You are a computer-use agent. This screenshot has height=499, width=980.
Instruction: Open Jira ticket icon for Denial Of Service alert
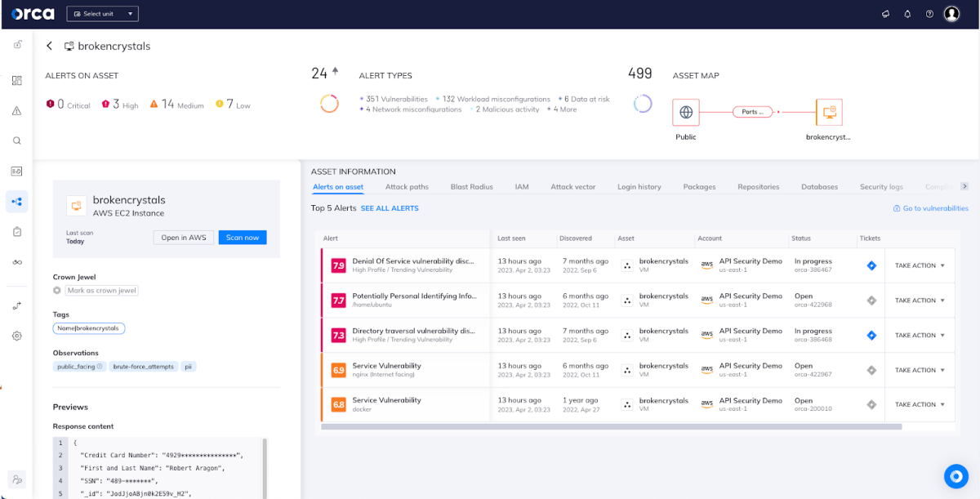point(871,265)
